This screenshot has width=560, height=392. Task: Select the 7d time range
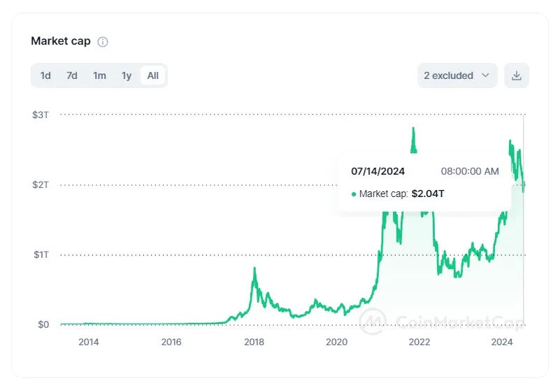72,75
